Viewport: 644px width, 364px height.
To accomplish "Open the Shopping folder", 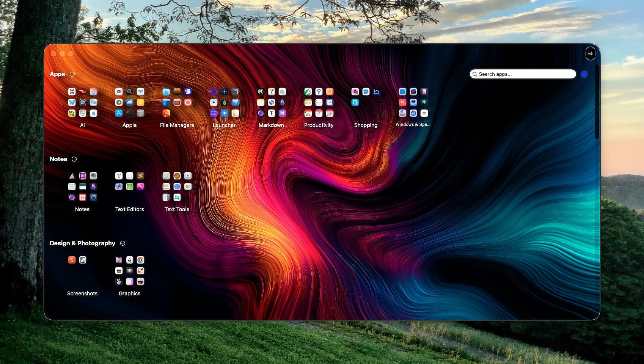I will [366, 103].
